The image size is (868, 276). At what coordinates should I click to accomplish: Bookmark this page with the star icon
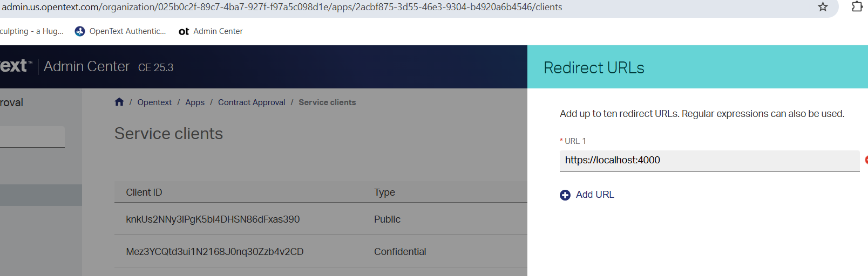(x=823, y=7)
